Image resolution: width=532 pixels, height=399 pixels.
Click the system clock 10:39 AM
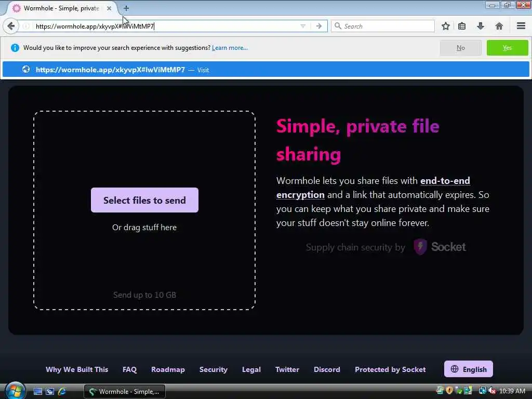pyautogui.click(x=512, y=391)
